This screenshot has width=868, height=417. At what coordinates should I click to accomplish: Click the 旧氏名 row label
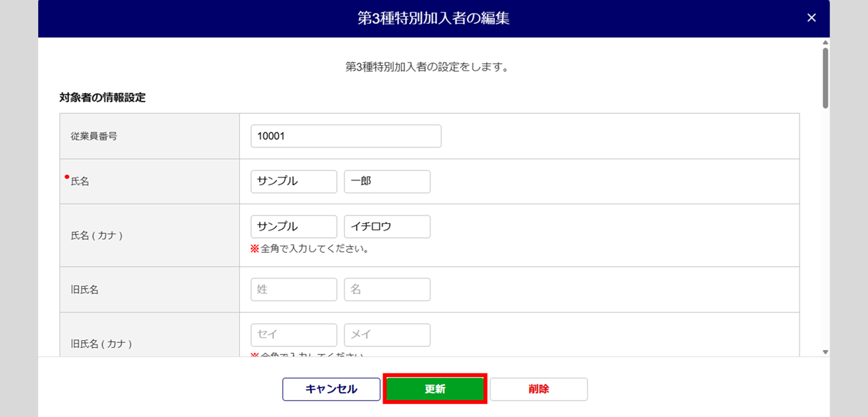coord(85,290)
